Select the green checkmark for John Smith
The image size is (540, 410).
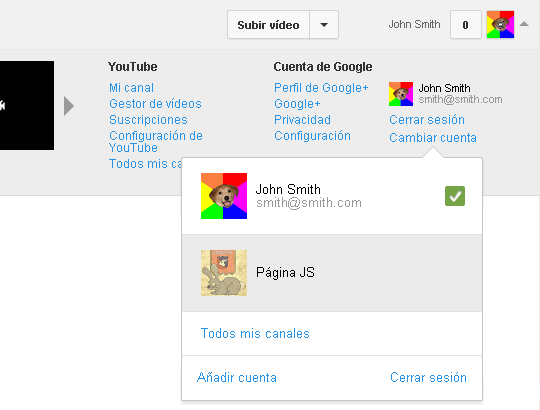coord(455,196)
